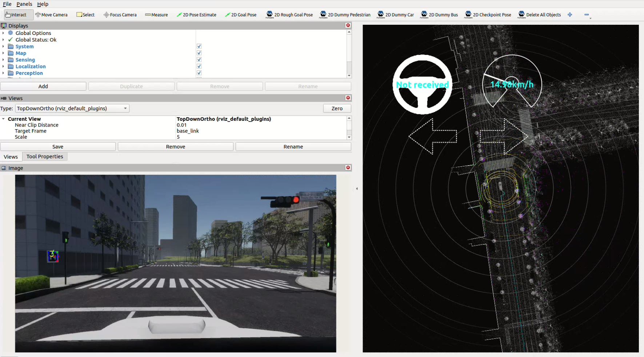Screen dimensions: 644x357
Task: Expand the Map display group
Action: tap(3, 53)
